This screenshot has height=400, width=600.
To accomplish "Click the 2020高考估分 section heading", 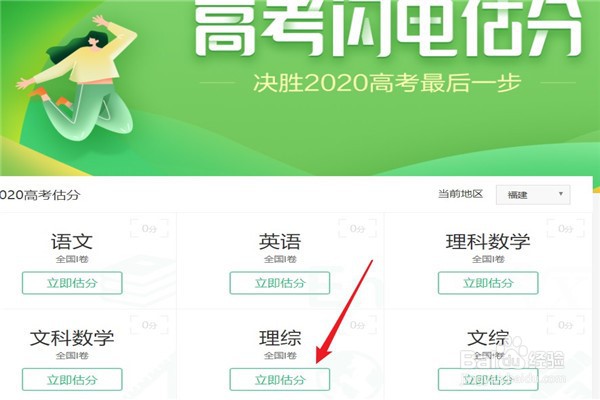I will 40,195.
